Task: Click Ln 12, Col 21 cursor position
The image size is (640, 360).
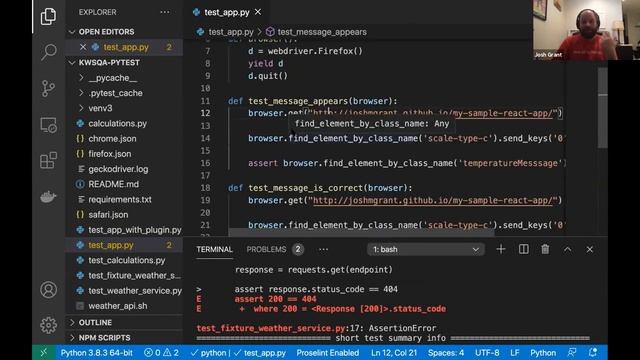Action: coord(394,353)
